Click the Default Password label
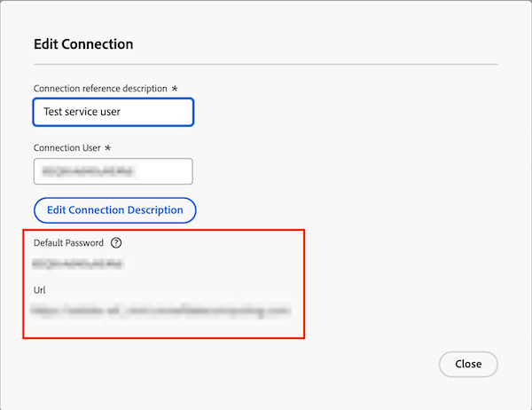The image size is (532, 410). [68, 242]
